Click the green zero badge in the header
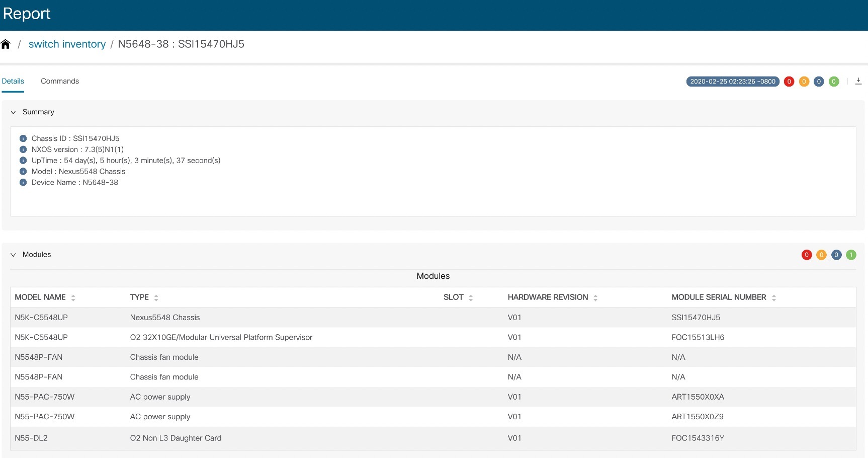Image resolution: width=868 pixels, height=458 pixels. (834, 81)
